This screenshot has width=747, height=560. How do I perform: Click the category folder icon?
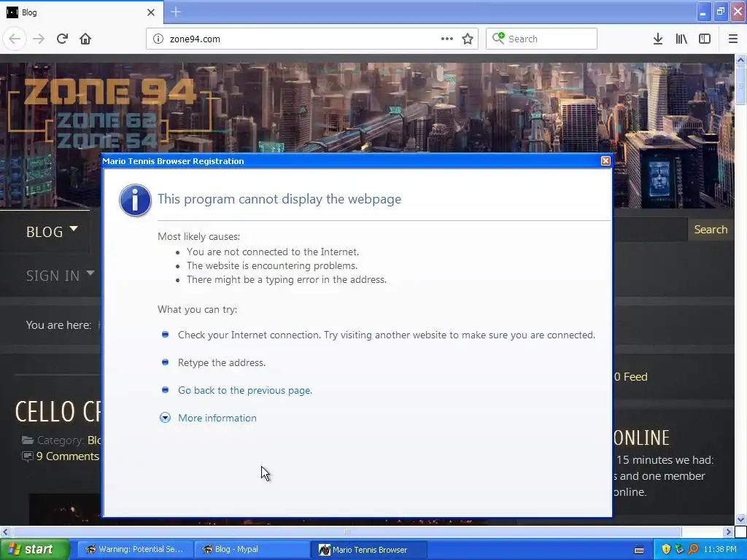tap(28, 440)
